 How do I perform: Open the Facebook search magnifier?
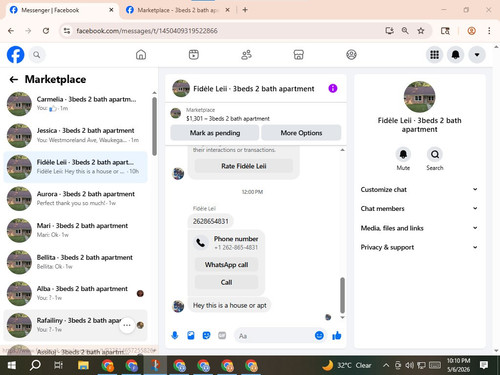pos(37,55)
